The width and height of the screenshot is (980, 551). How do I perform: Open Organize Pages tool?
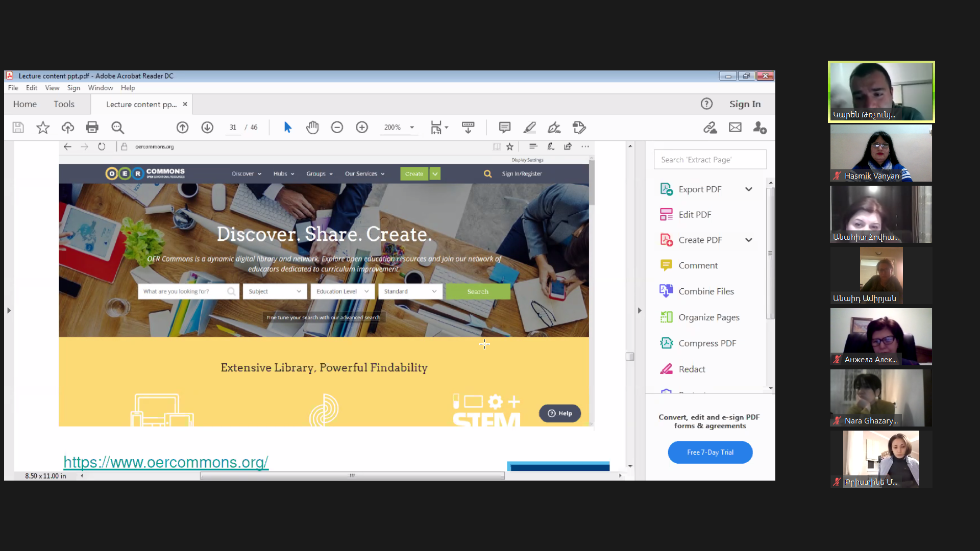[x=710, y=317]
